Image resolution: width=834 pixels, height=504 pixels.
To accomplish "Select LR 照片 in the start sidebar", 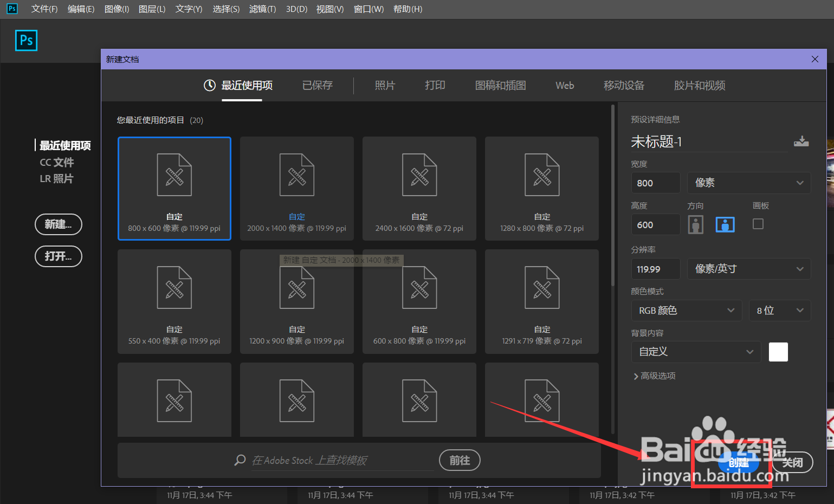I will click(x=56, y=178).
